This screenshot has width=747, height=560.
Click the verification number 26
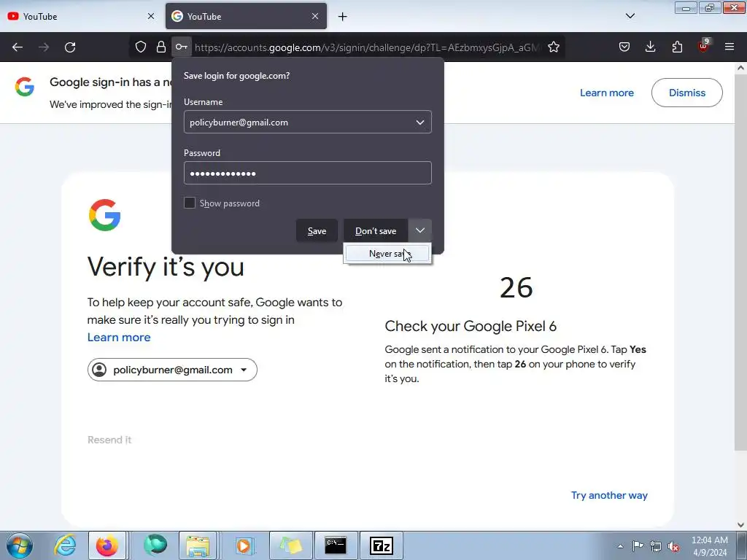click(x=516, y=287)
